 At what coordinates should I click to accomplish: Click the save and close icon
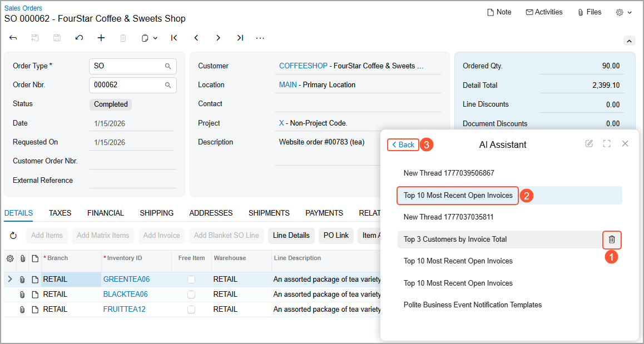tap(36, 38)
